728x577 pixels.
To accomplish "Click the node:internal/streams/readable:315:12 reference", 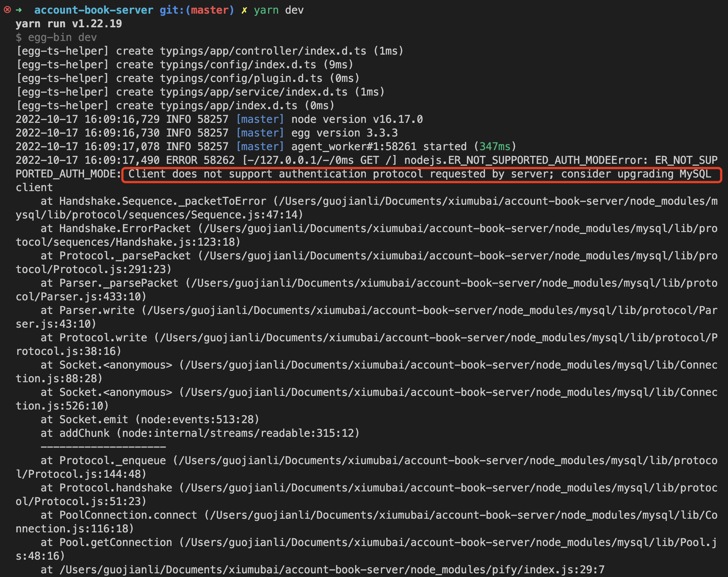I will [238, 433].
